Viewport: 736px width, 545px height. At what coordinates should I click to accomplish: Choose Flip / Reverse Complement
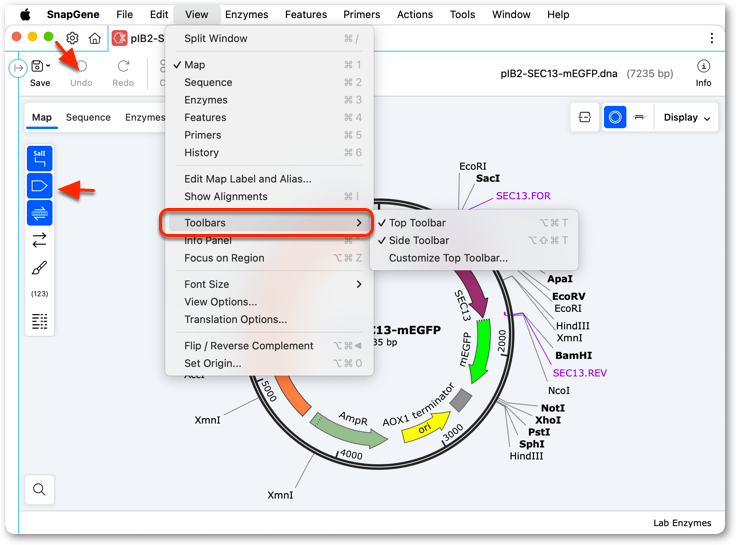point(269,346)
